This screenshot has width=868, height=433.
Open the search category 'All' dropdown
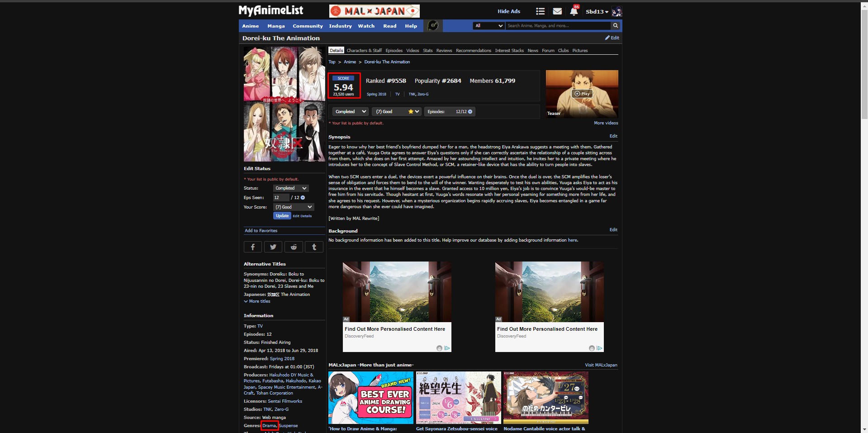[x=489, y=26]
